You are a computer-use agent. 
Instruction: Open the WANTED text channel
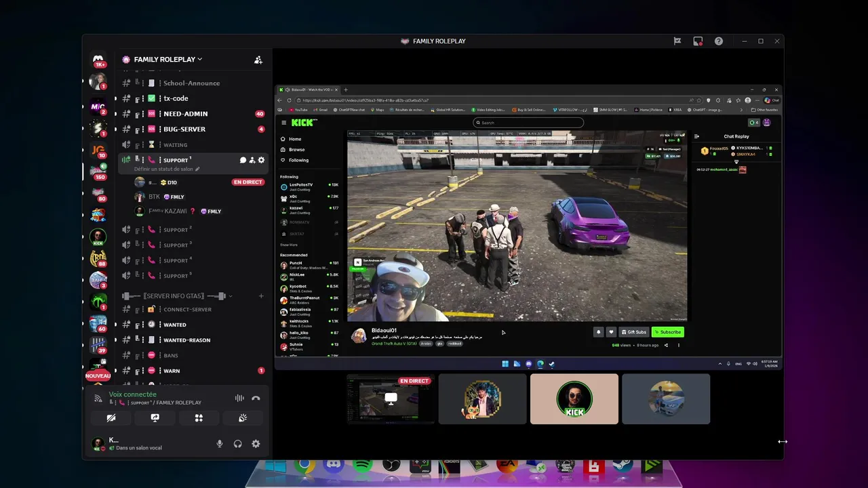[x=193, y=325]
